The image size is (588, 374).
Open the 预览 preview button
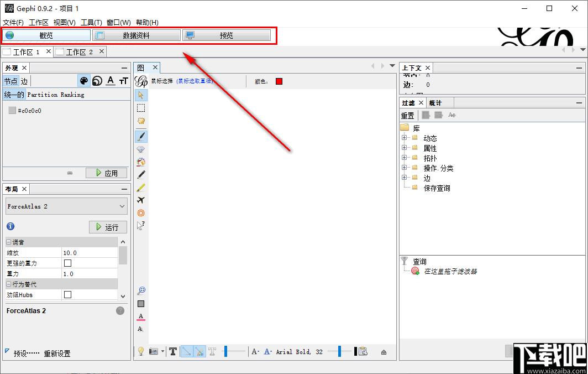click(227, 35)
